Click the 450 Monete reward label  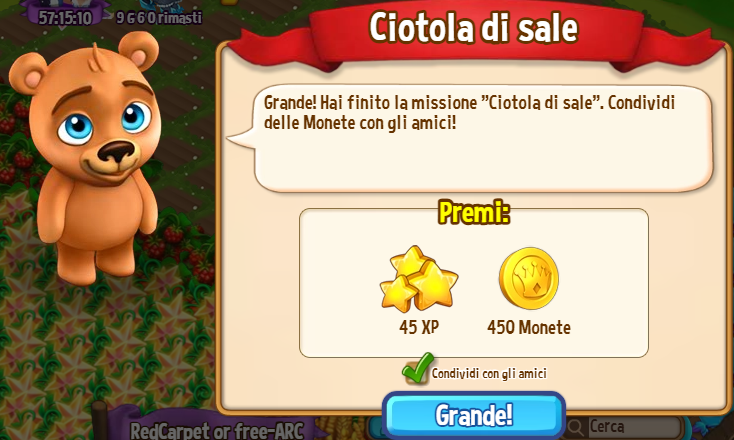pyautogui.click(x=529, y=327)
